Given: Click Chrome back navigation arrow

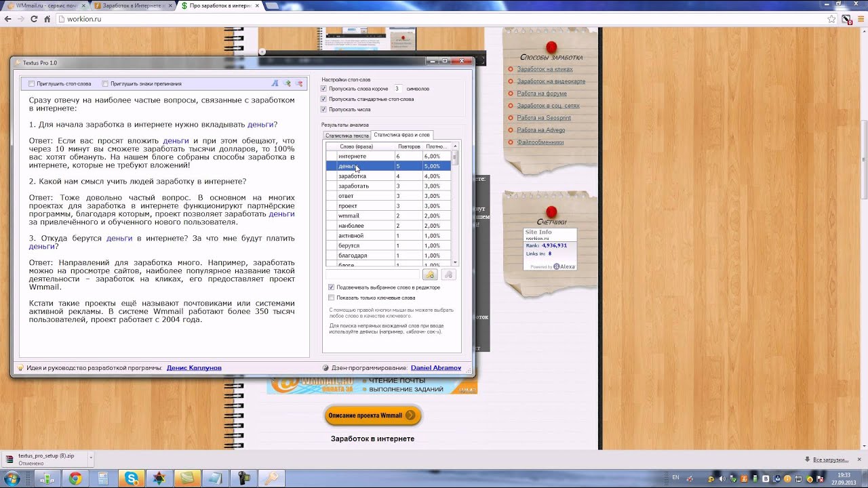Looking at the screenshot, I should [8, 19].
